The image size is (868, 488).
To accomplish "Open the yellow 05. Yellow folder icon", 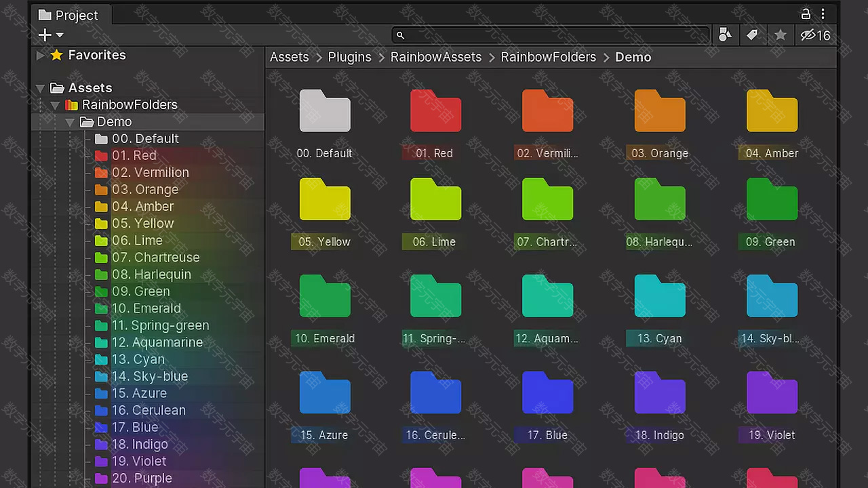I will 325,199.
